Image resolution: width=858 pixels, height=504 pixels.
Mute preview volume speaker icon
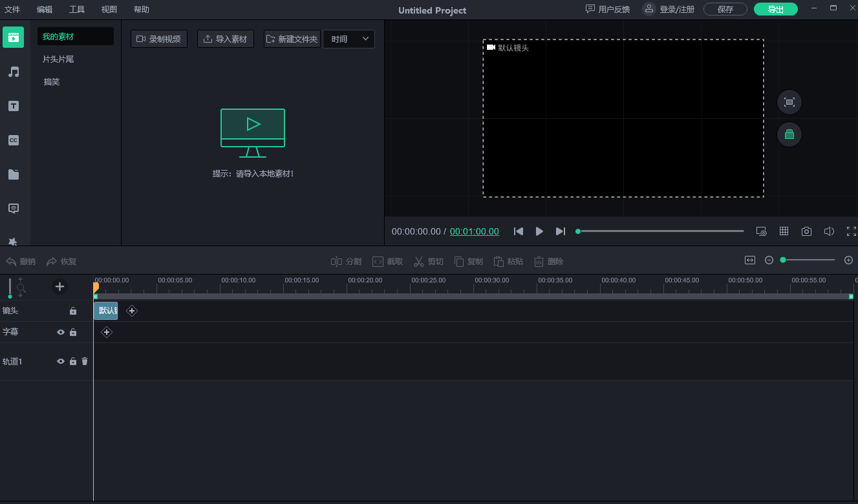(x=829, y=231)
